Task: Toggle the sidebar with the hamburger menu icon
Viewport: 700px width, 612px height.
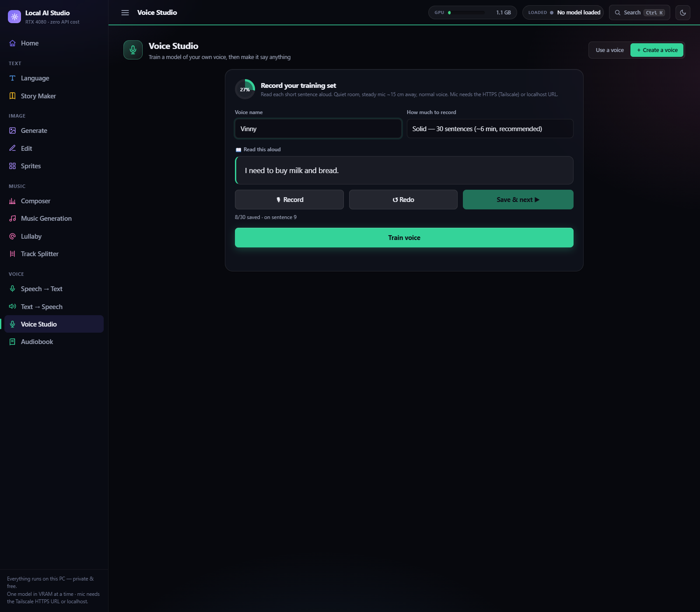Action: pyautogui.click(x=125, y=13)
